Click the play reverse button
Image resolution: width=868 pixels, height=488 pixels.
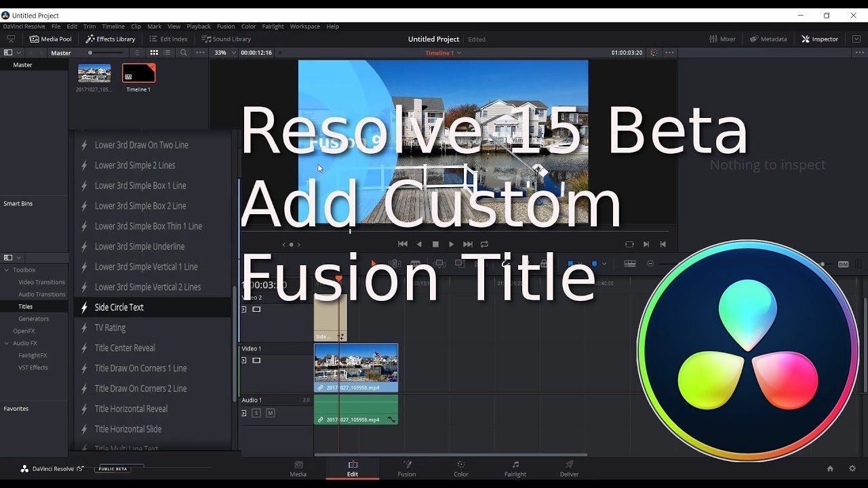pos(419,244)
